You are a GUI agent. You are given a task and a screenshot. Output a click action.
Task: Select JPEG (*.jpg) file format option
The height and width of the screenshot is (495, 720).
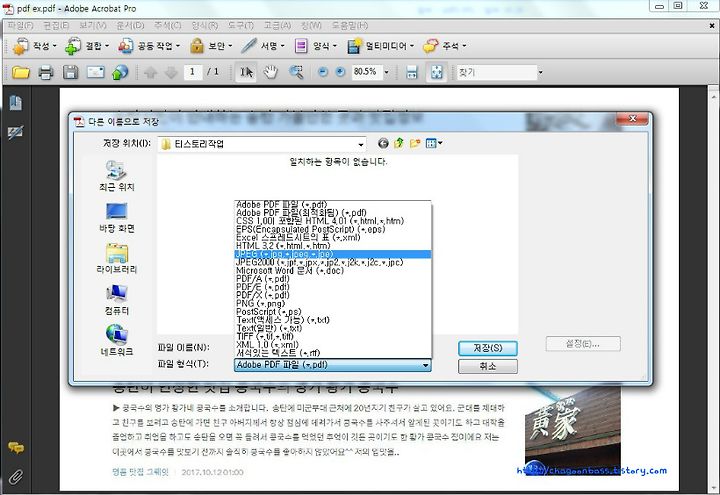(333, 254)
